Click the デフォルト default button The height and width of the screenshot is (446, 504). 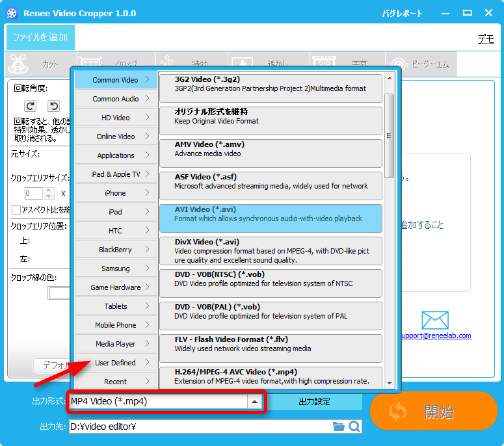(53, 365)
